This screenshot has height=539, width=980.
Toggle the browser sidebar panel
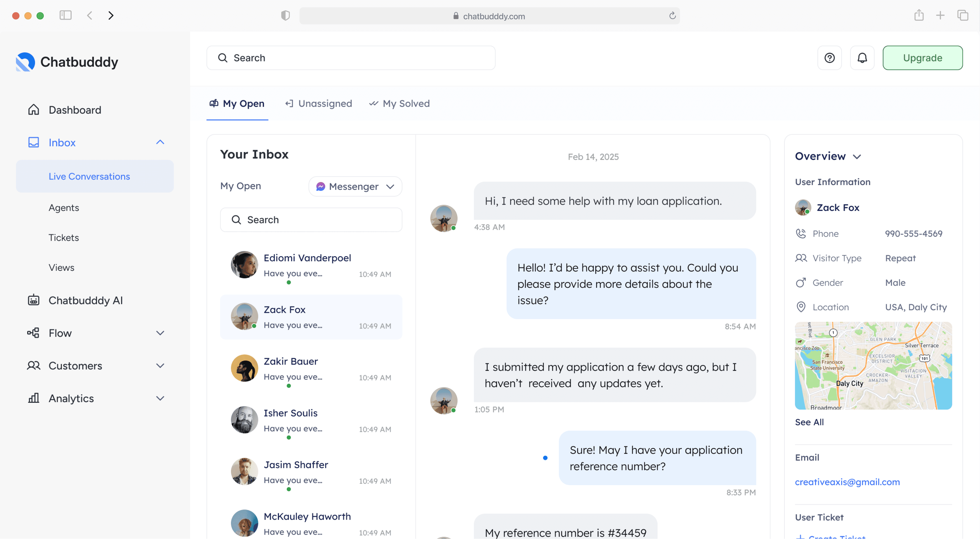click(x=65, y=15)
